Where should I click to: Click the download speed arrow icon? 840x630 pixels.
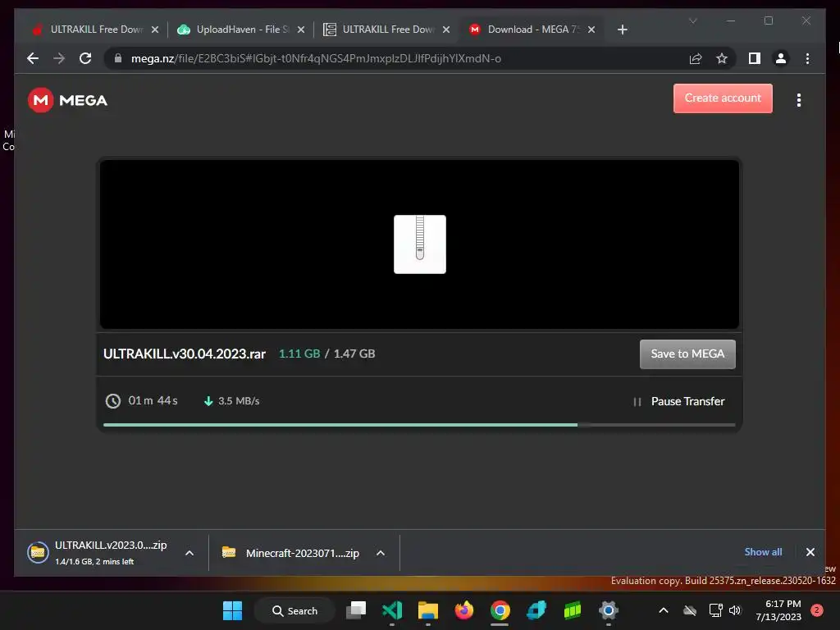pos(208,400)
